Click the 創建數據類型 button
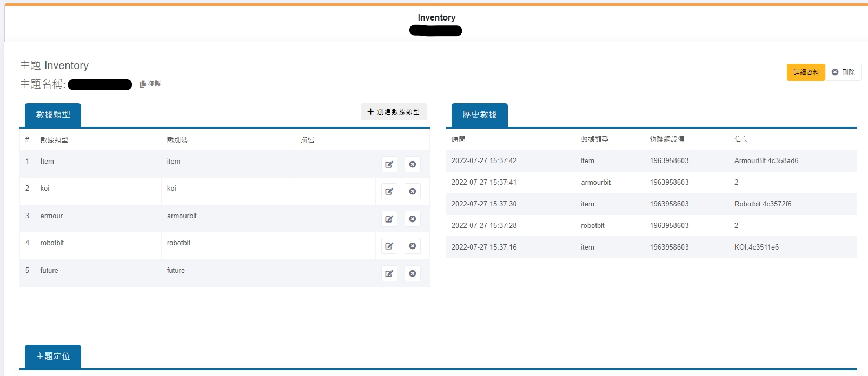The image size is (868, 376). coord(394,111)
